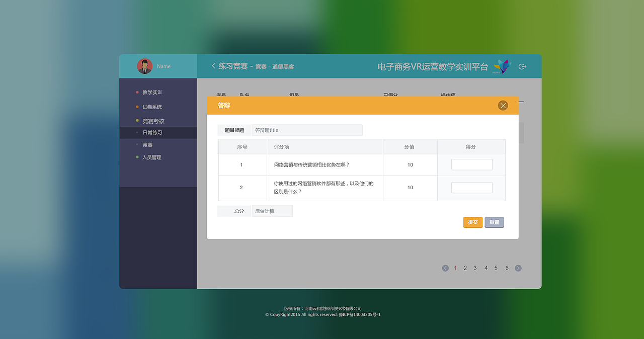
Task: Select 教学实训 in the sidebar
Action: click(x=152, y=92)
